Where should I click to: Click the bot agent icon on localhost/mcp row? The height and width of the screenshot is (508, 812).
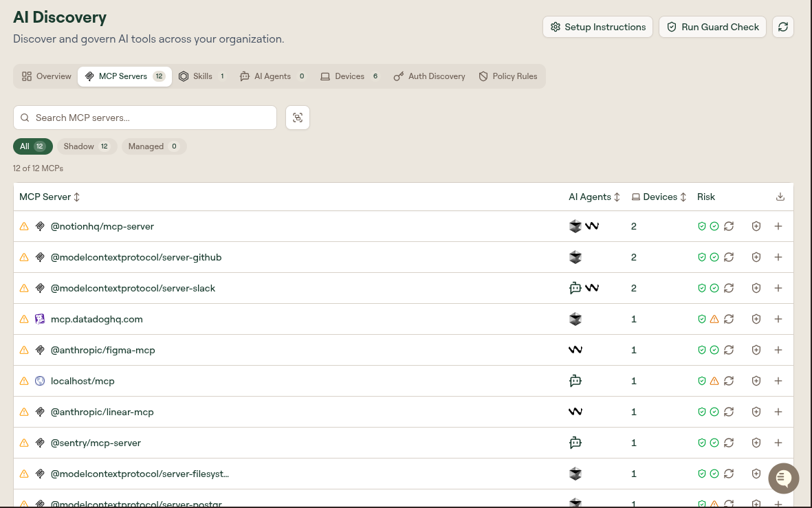pyautogui.click(x=575, y=381)
